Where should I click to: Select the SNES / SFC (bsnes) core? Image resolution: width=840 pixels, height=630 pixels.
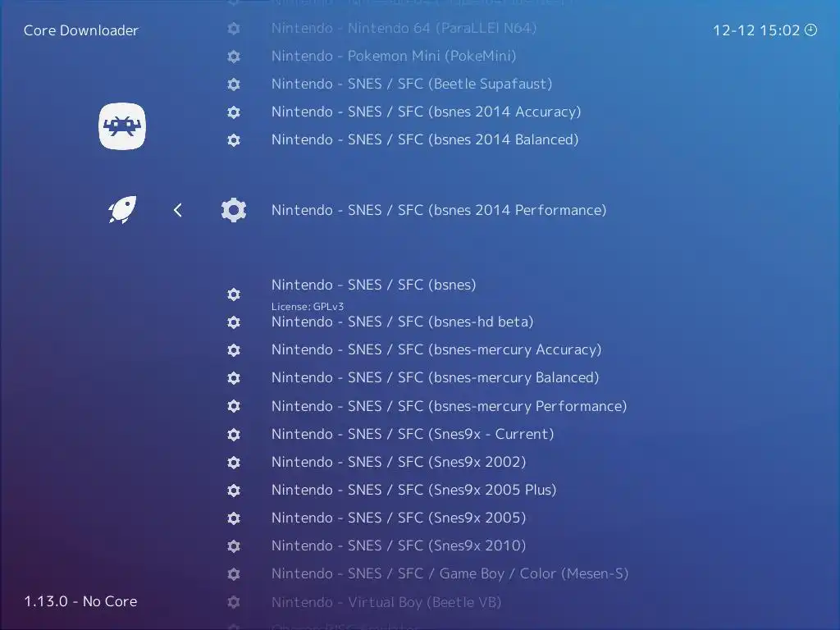373,285
